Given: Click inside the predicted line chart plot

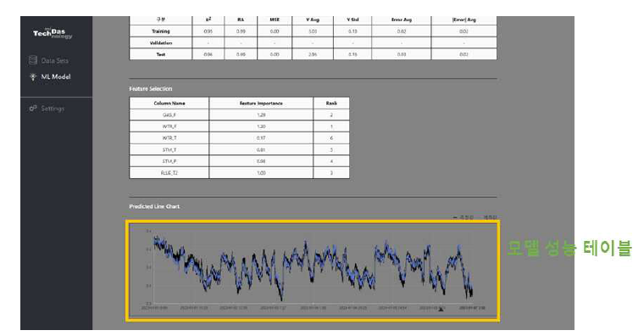Looking at the screenshot, I should point(313,267).
